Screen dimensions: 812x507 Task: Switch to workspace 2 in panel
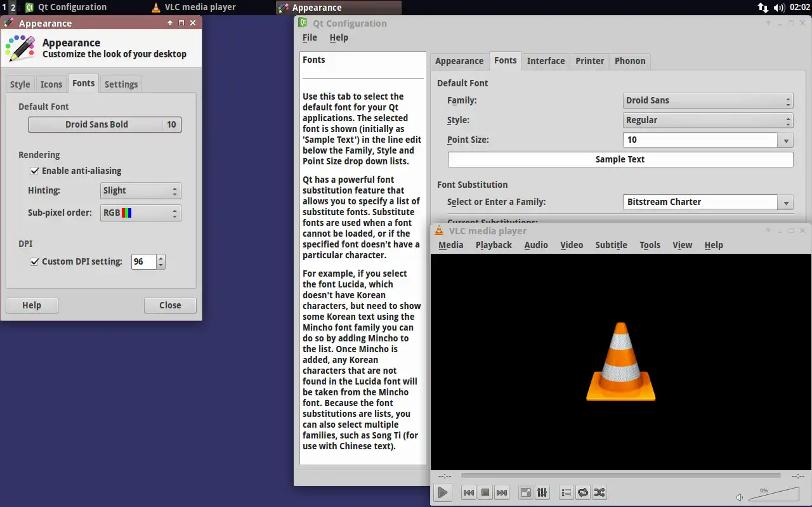point(13,8)
